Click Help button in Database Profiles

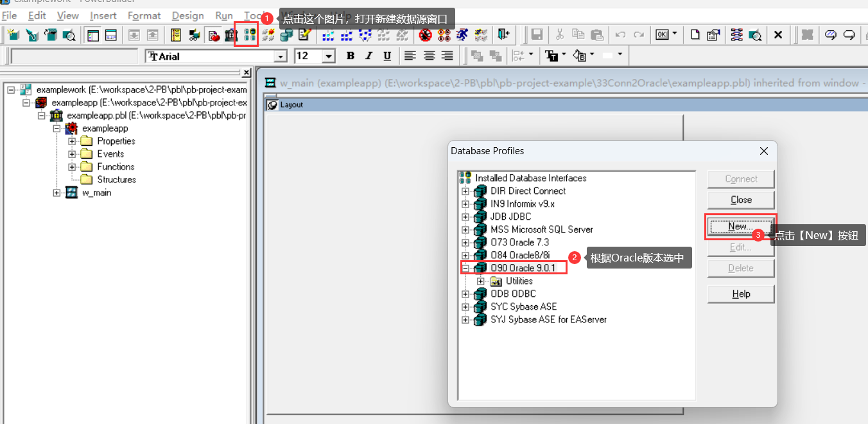(741, 294)
